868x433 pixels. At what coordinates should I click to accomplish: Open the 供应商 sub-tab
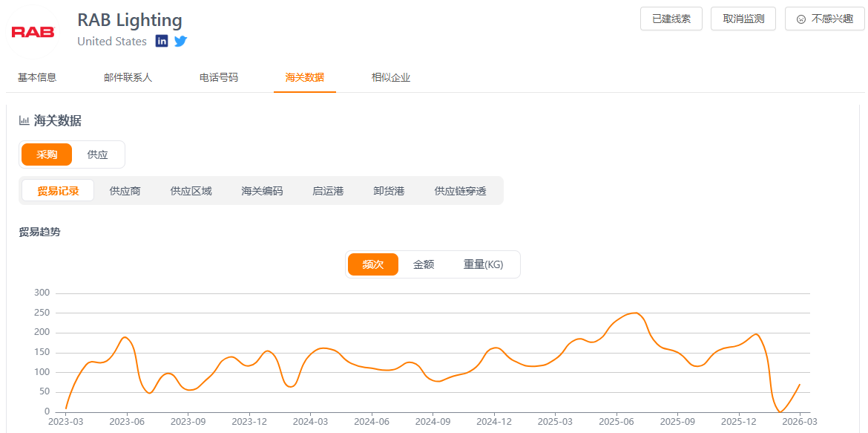[125, 192]
